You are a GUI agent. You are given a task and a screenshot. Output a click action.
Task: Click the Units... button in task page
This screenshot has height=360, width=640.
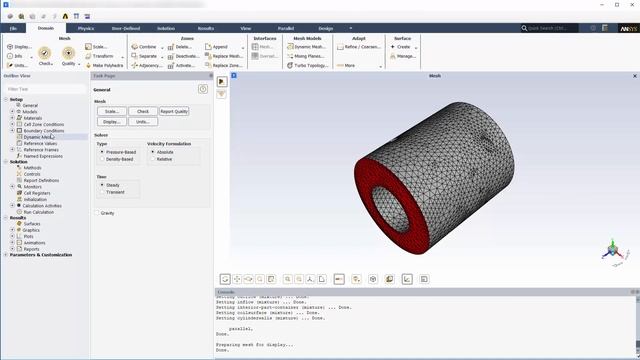[143, 122]
